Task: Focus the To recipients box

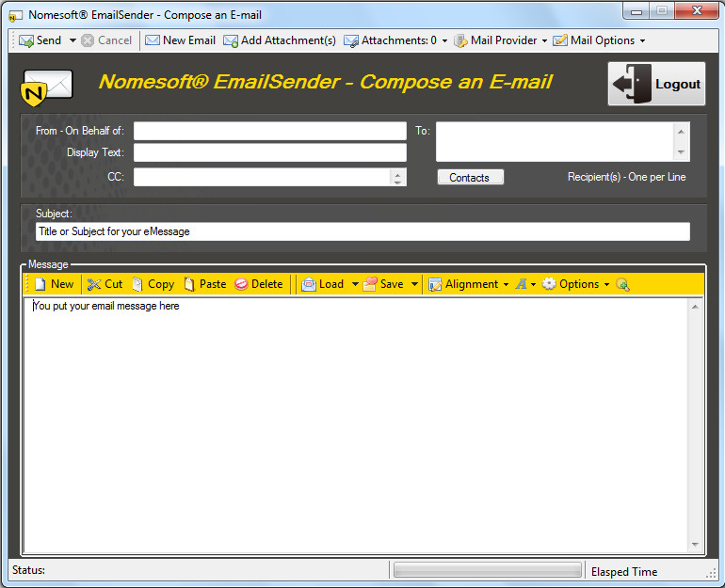Action: coord(555,142)
